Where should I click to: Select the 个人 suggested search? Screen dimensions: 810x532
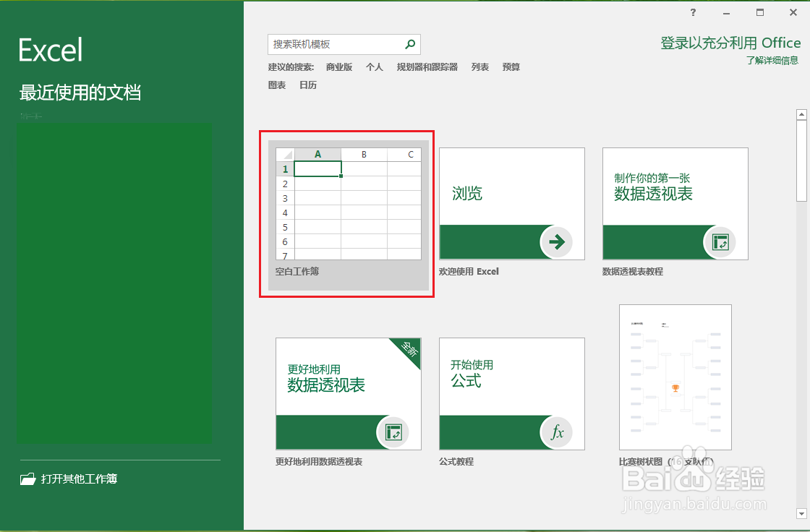click(374, 67)
